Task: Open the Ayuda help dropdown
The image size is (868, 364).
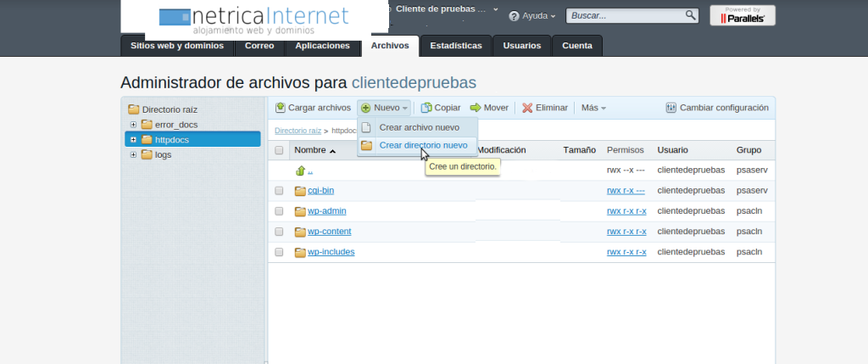Action: click(x=532, y=16)
